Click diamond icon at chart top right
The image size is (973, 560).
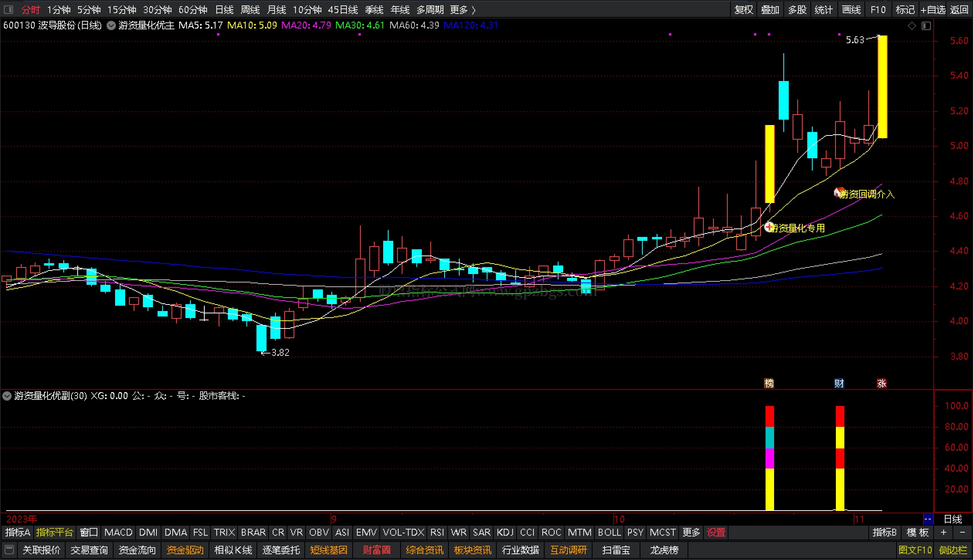(912, 26)
